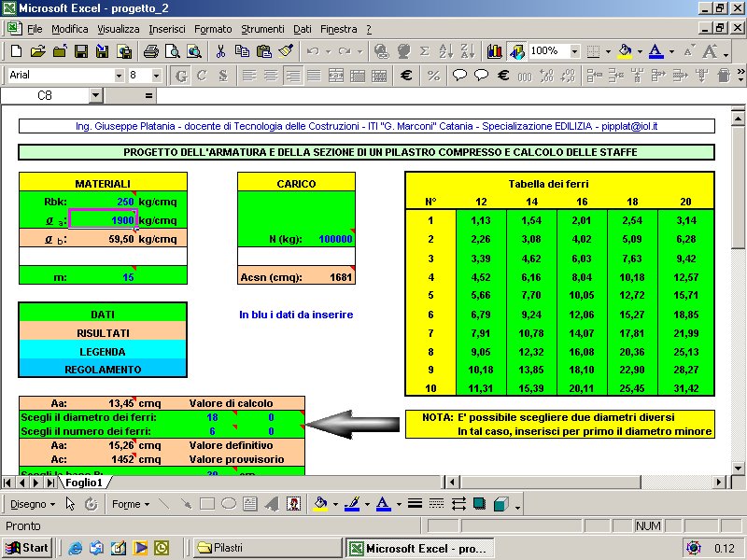Open the Name Box dropdown
This screenshot has width=747, height=560.
(96, 96)
